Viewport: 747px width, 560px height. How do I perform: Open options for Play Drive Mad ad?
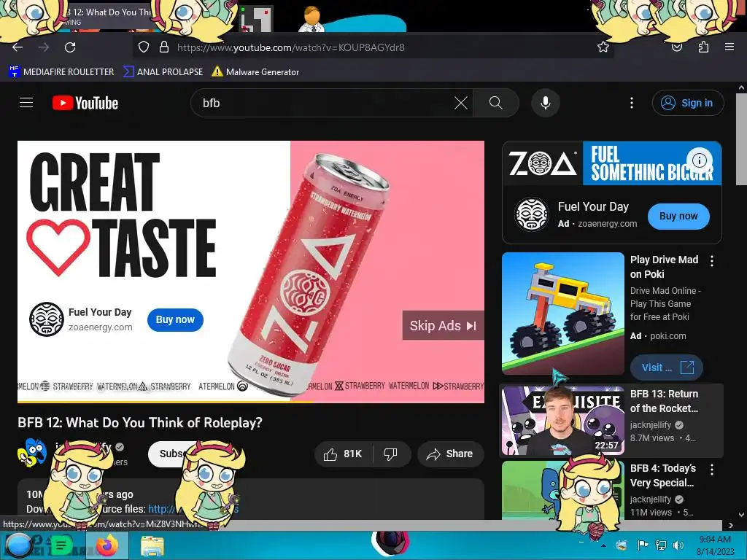(x=712, y=261)
